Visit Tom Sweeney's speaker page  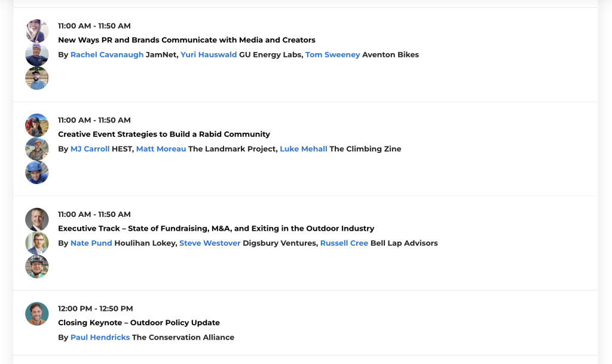tap(332, 55)
